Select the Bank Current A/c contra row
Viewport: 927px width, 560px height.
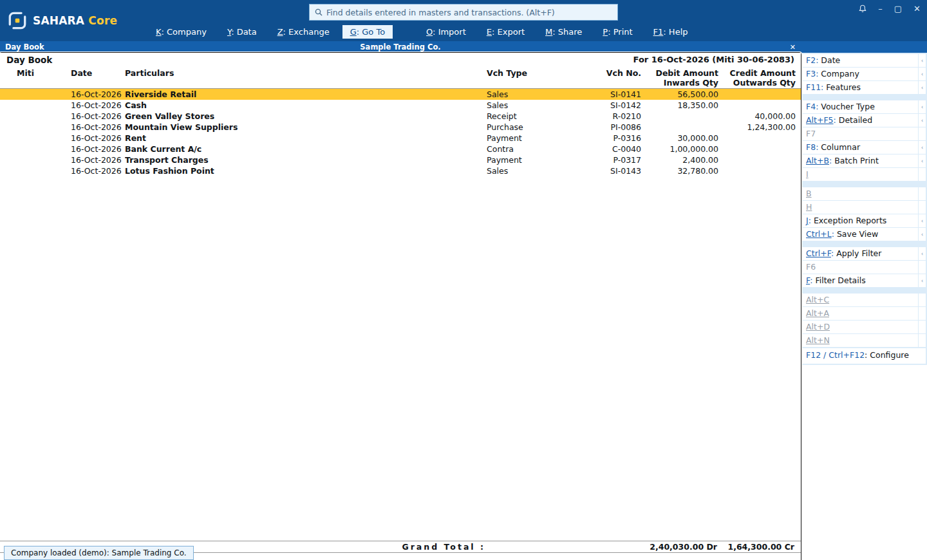400,149
